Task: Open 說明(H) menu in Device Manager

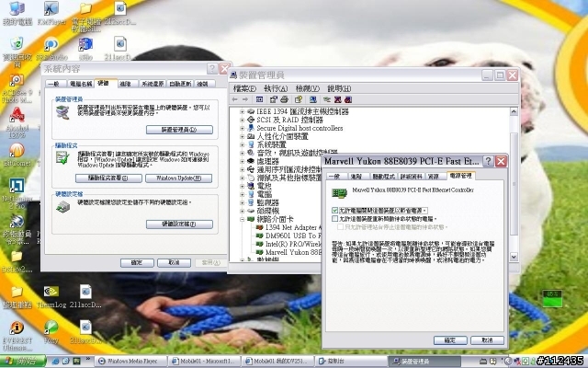Action: (x=339, y=88)
